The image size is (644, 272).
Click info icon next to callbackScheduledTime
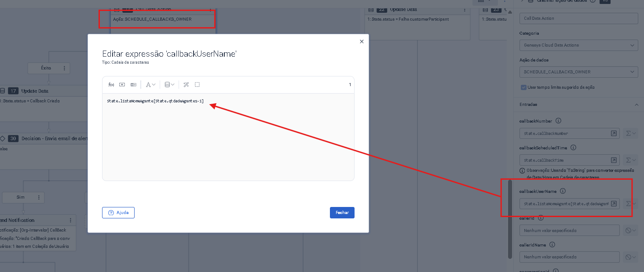[574, 148]
